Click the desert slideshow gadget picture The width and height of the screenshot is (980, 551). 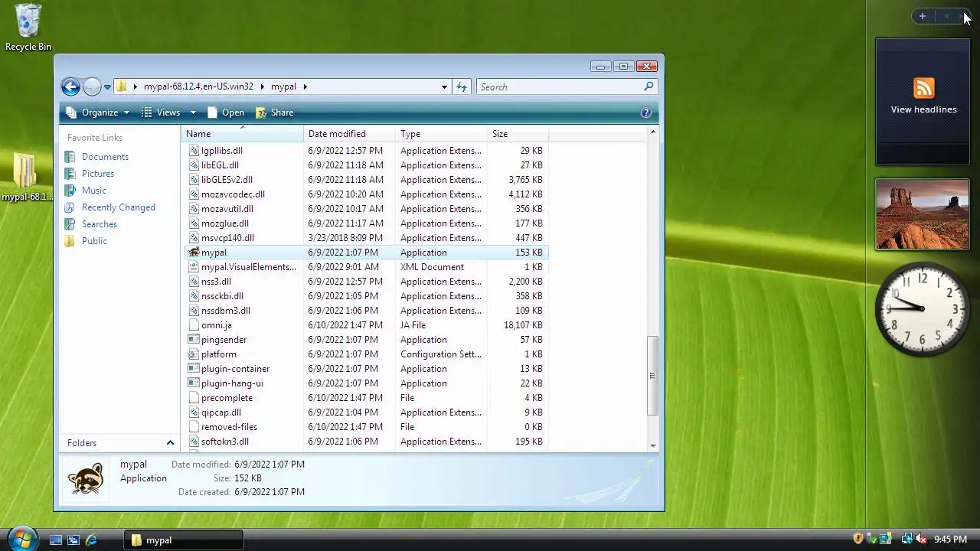pyautogui.click(x=923, y=214)
